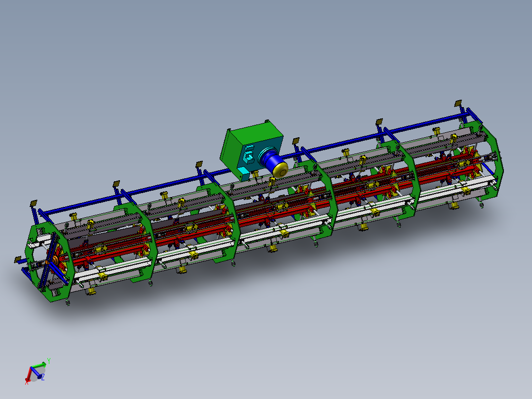The height and width of the screenshot is (399, 532).
Task: Click the red X axis of the triad
Action: pos(29,375)
